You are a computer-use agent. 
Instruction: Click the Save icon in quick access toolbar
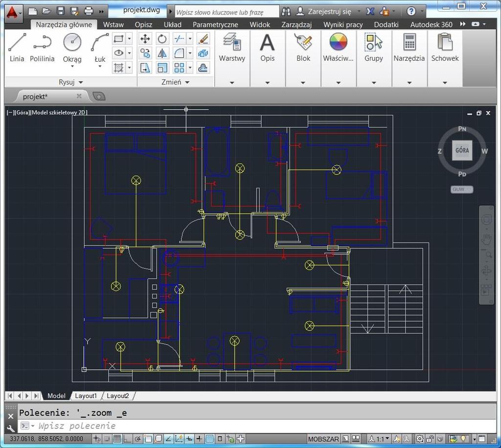[x=60, y=11]
